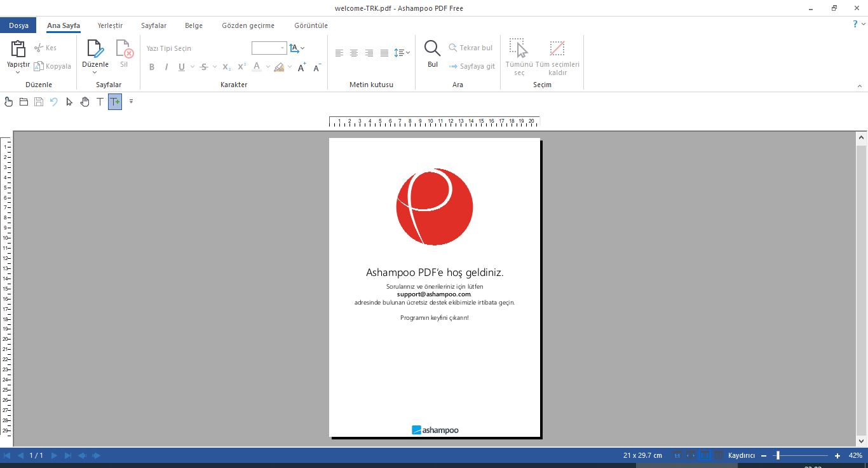Click the open folder icon in quick toolbar
This screenshot has width=868, height=468.
(24, 102)
